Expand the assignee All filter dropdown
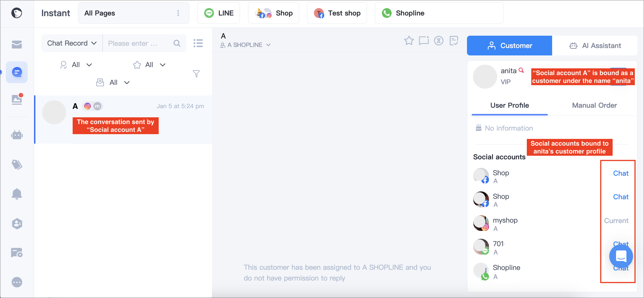This screenshot has height=298, width=644. (x=76, y=65)
